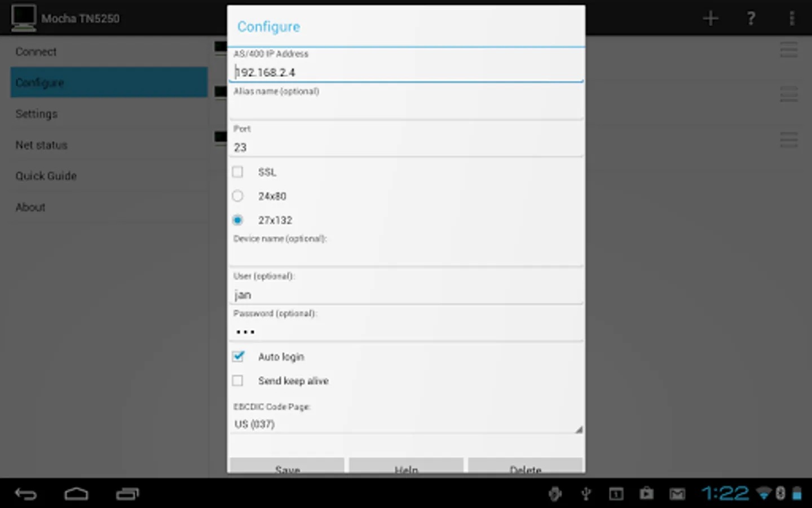Tap the second row drag handle icon
The height and width of the screenshot is (508, 812).
coord(789,94)
